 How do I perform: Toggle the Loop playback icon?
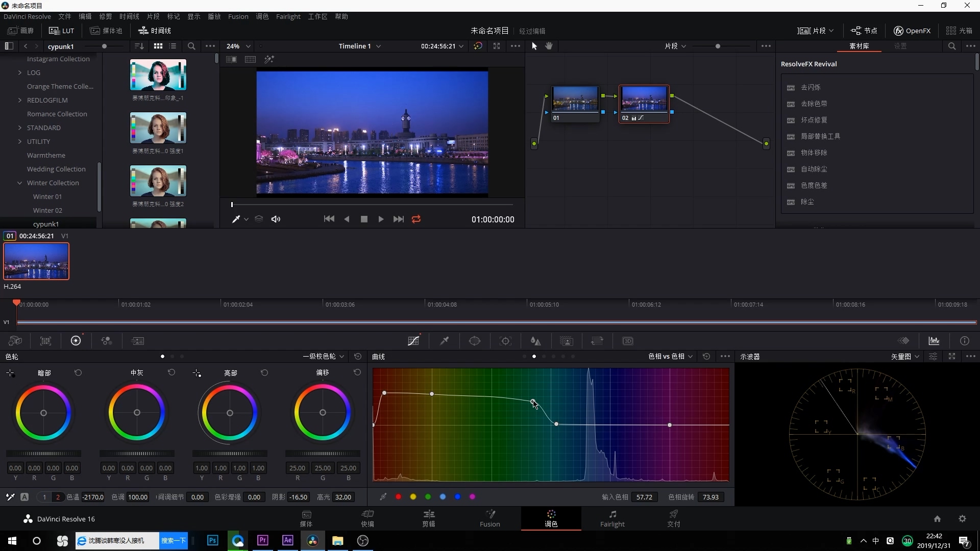(416, 219)
